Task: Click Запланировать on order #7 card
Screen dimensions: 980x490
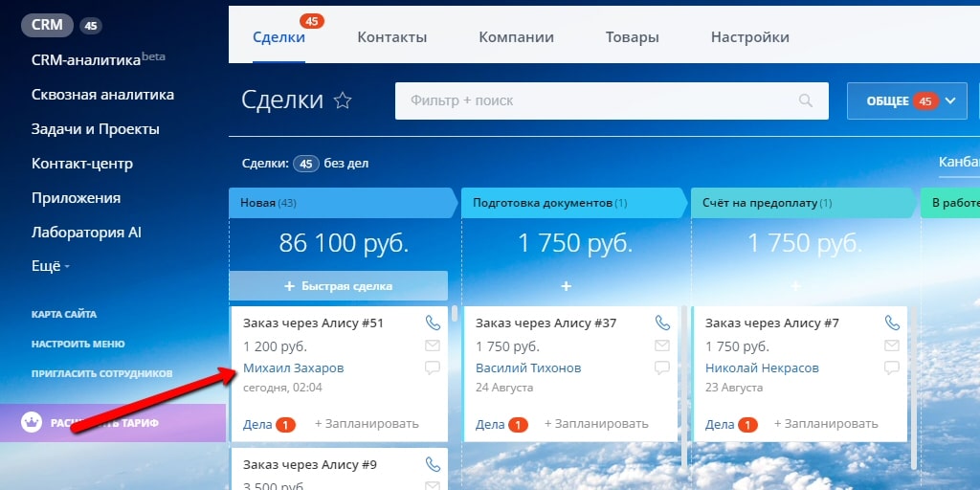Action: tap(826, 424)
